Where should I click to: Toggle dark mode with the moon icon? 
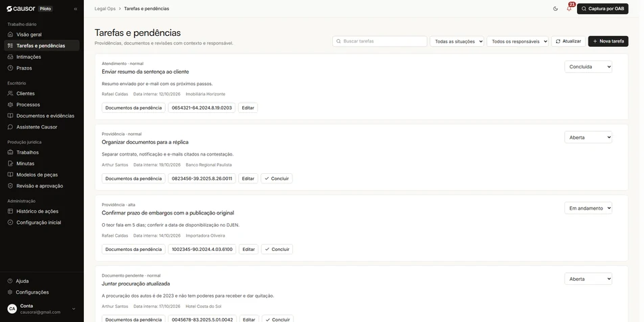[x=555, y=9]
